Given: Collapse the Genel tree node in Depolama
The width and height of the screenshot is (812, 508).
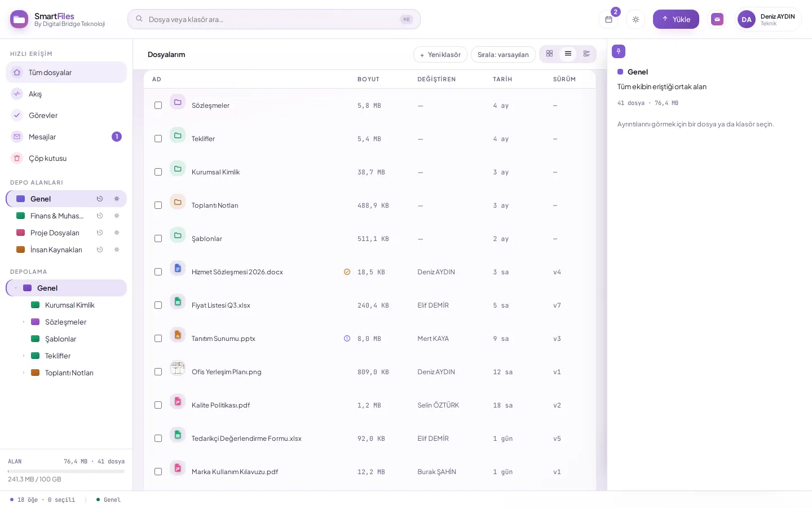Looking at the screenshot, I should pyautogui.click(x=16, y=288).
